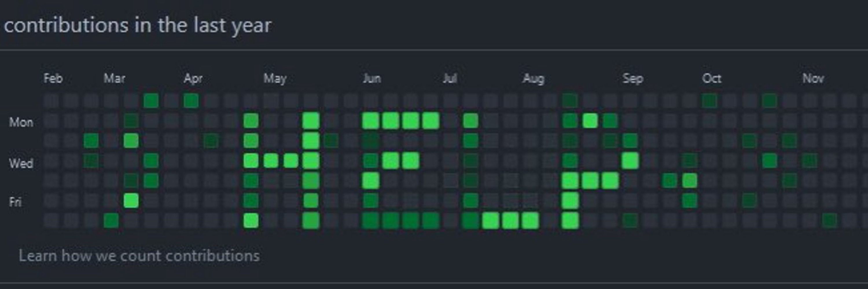Select the bright Saturday cell under Aug label
868x289 pixels.
click(530, 221)
